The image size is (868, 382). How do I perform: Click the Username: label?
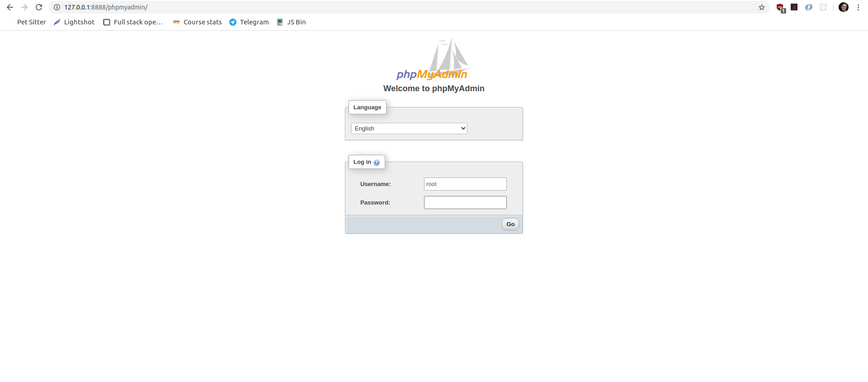point(376,184)
